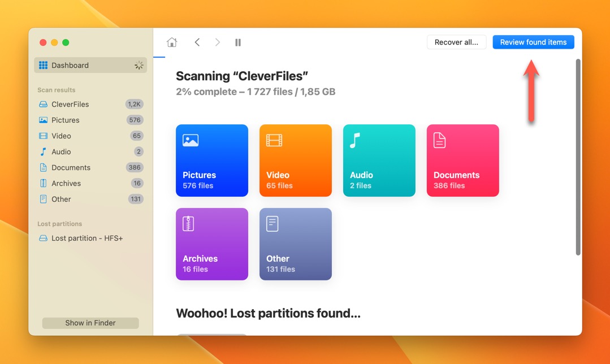Click the Scan results section label
610x364 pixels.
pyautogui.click(x=57, y=90)
